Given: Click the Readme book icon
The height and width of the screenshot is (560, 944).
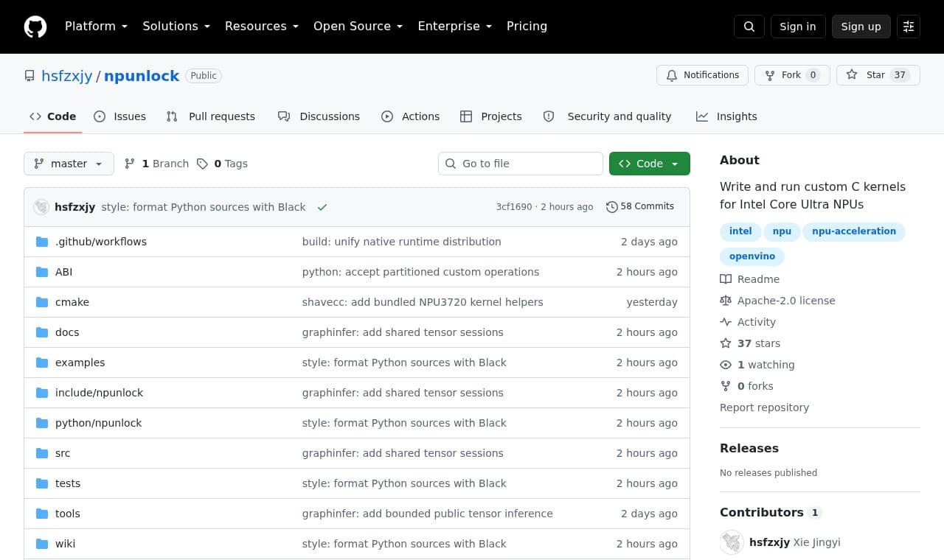Looking at the screenshot, I should click(726, 279).
